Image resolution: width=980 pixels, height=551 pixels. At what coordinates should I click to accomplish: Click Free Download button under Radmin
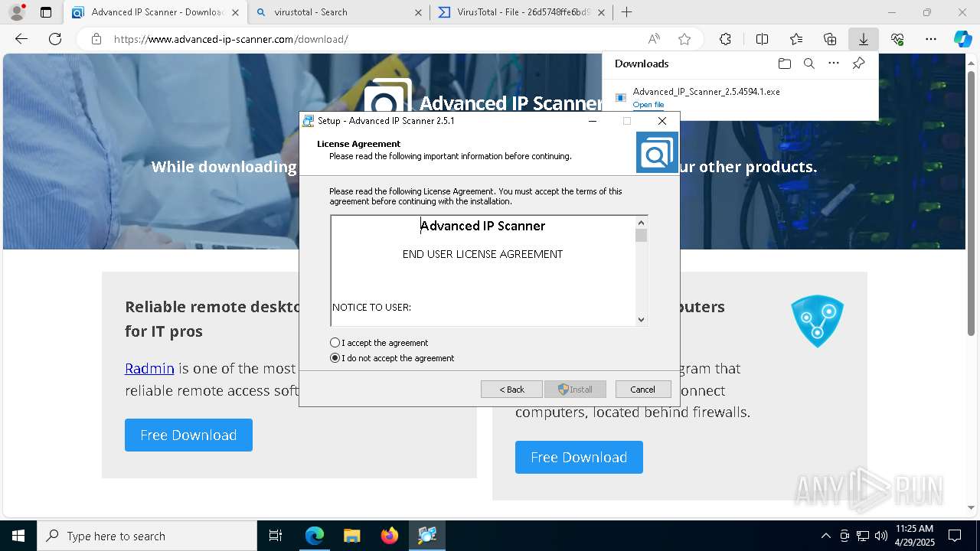click(x=188, y=435)
